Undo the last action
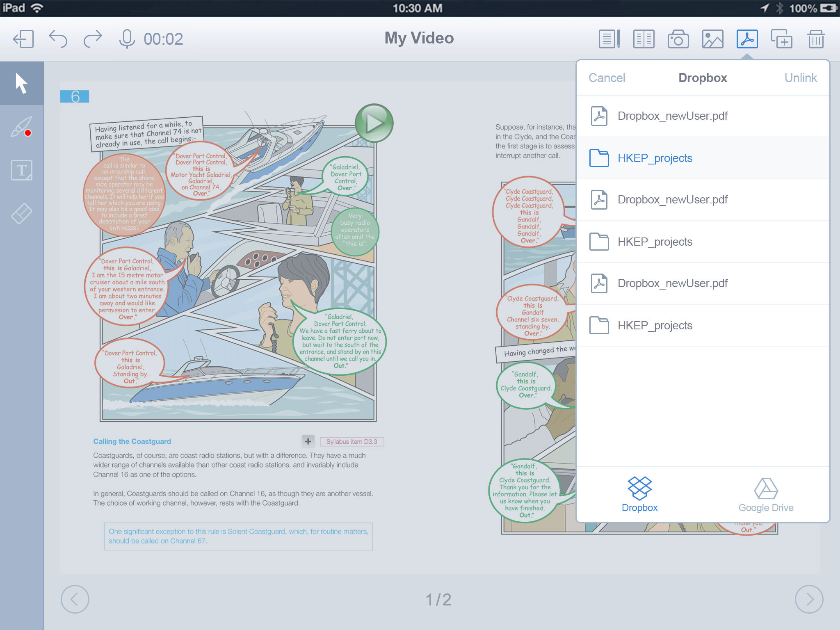840x630 pixels. 58,39
